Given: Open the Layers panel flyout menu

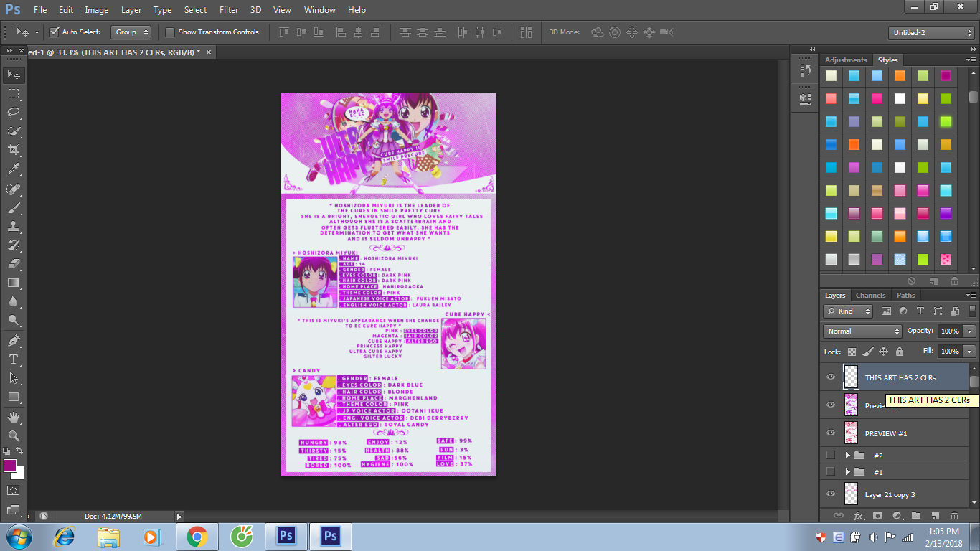Looking at the screenshot, I should tap(972, 296).
